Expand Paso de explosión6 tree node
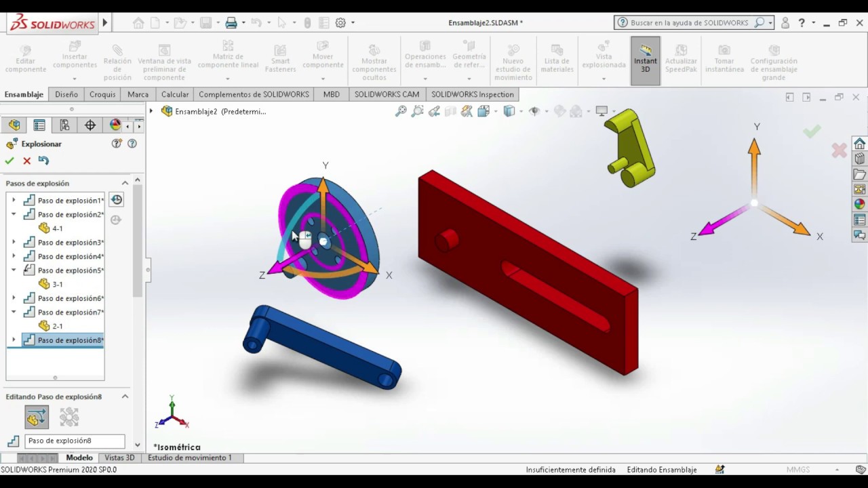 (x=14, y=298)
